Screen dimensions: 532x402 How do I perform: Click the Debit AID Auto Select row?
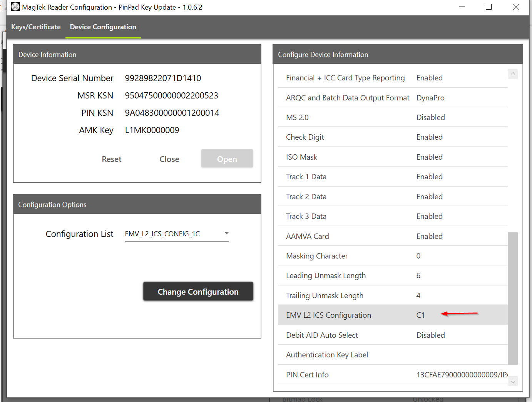[393, 335]
